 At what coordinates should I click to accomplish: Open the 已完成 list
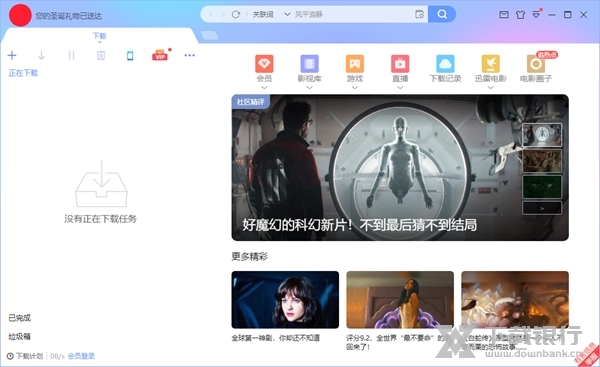pos(20,318)
